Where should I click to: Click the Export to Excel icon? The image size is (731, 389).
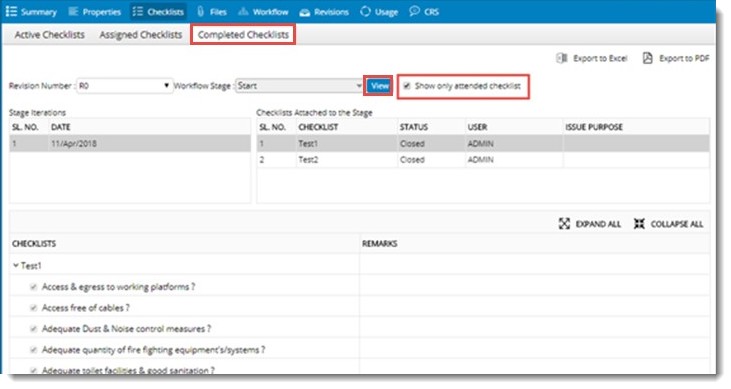(x=562, y=58)
